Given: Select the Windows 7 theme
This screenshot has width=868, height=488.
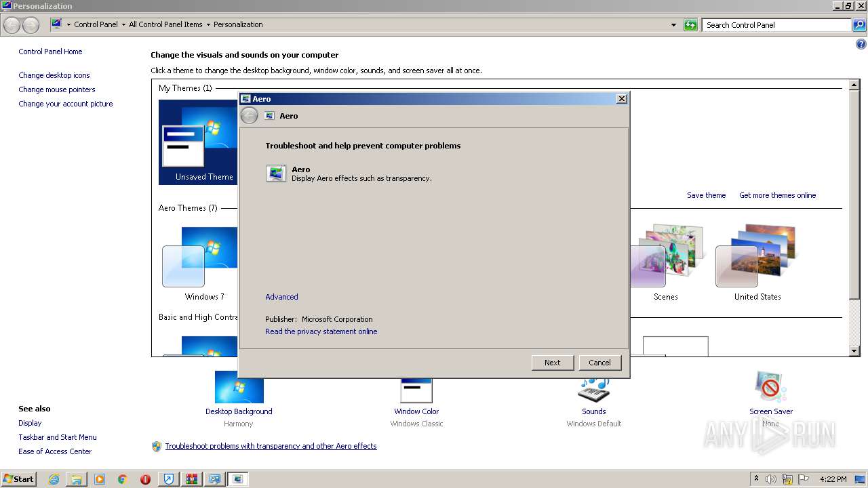Looking at the screenshot, I should click(200, 264).
